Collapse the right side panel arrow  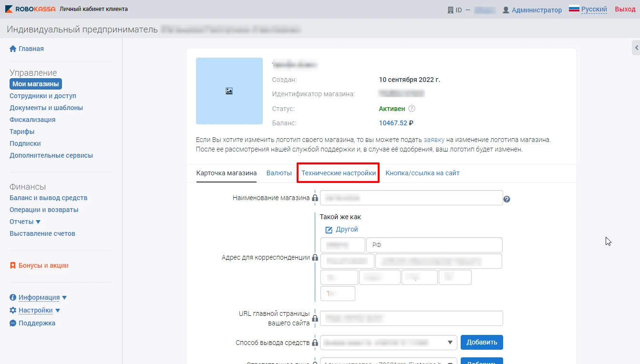[x=636, y=48]
